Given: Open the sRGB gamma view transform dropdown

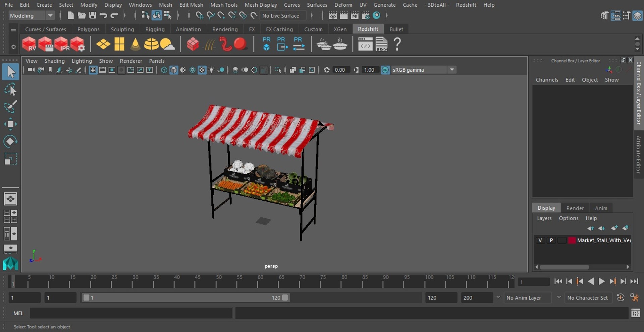Looking at the screenshot, I should tap(424, 70).
